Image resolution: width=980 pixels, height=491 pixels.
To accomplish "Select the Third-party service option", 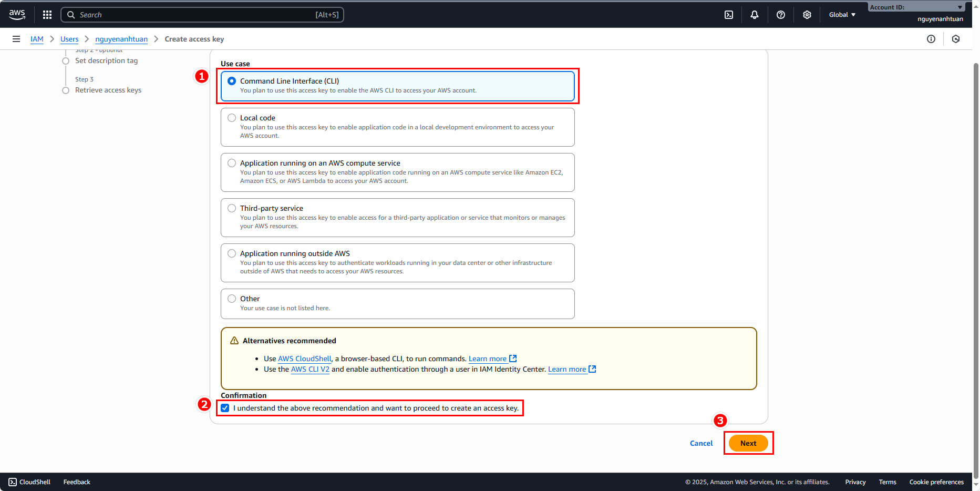I will [232, 208].
